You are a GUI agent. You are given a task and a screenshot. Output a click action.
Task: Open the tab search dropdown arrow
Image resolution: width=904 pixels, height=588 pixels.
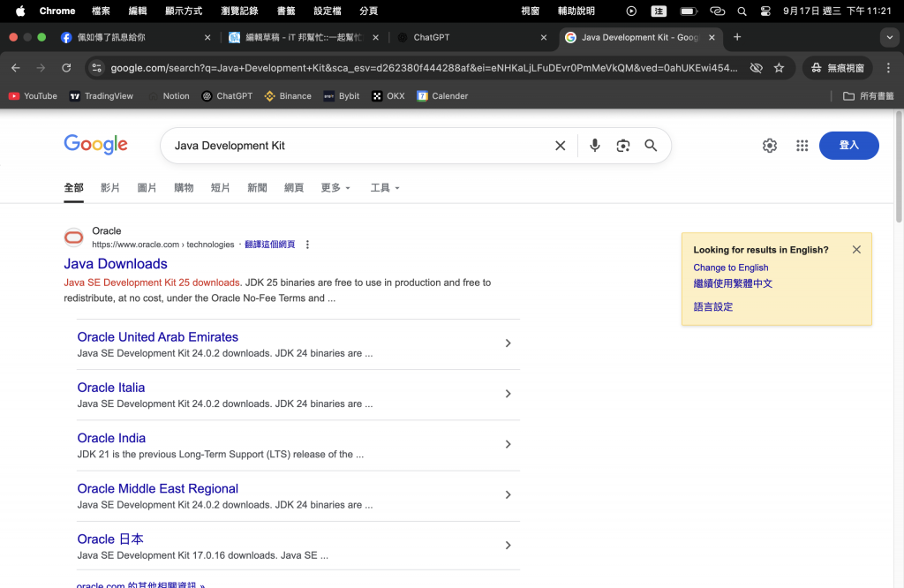coord(889,37)
